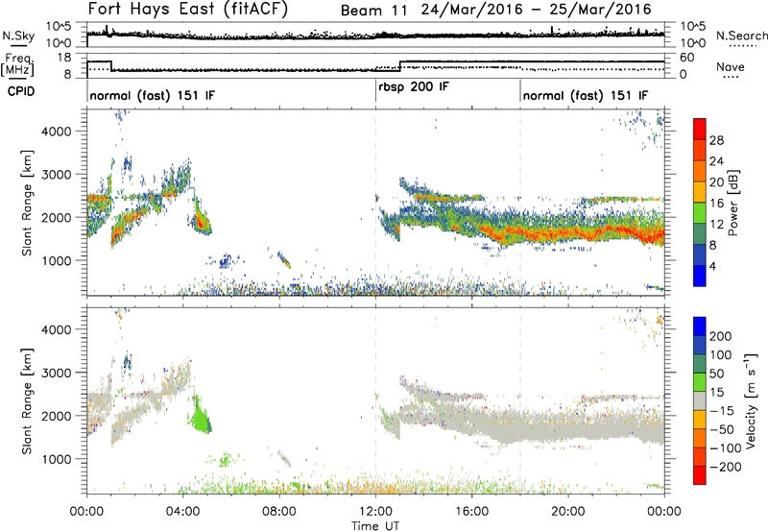Click the first "normal (fast) 151 IF" label
The width and height of the screenshot is (768, 532).
click(x=153, y=96)
